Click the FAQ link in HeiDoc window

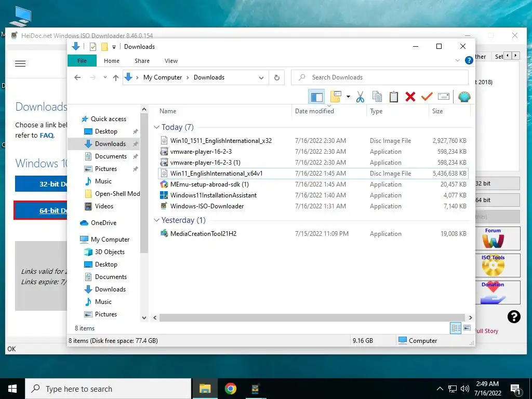coord(46,136)
